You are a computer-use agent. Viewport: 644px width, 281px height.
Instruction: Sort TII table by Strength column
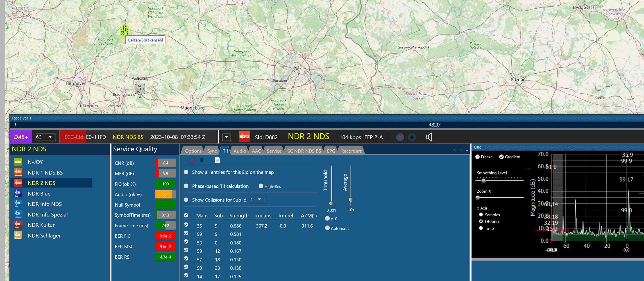(239, 216)
